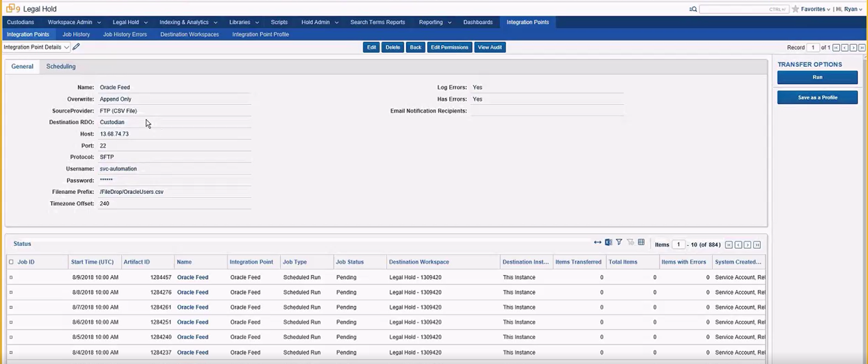Open the Integration Point Details layout dropdown

point(36,47)
